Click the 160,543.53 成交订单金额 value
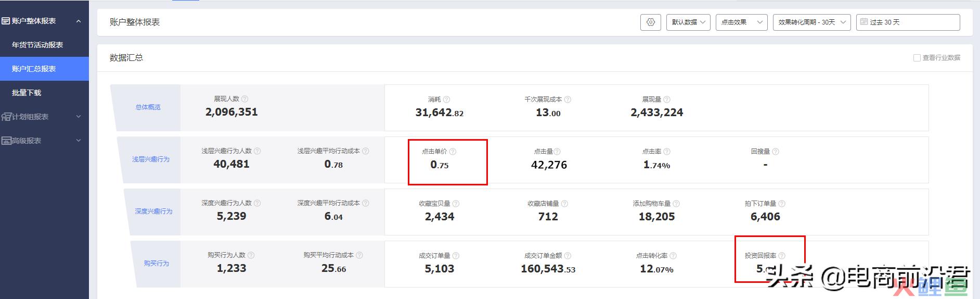The image size is (980, 299). [548, 269]
